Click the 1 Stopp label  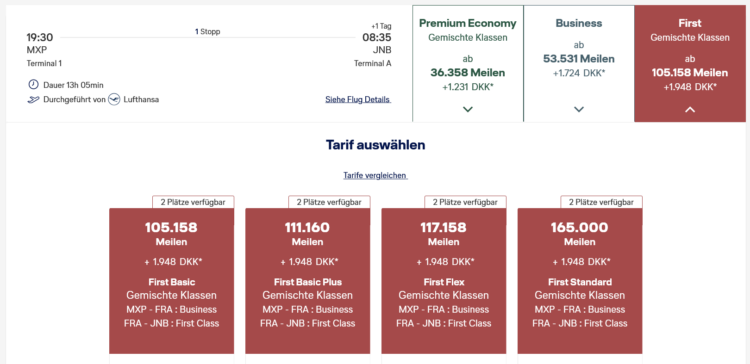(208, 32)
